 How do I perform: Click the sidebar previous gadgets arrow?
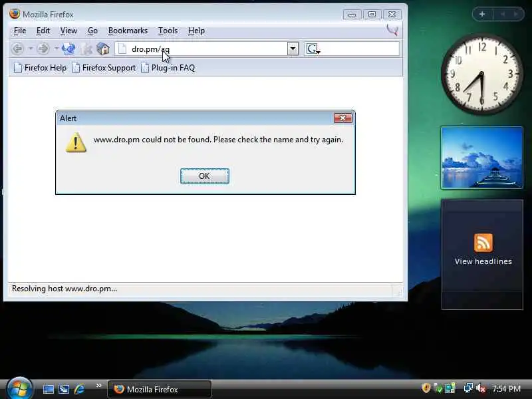[x=503, y=14]
